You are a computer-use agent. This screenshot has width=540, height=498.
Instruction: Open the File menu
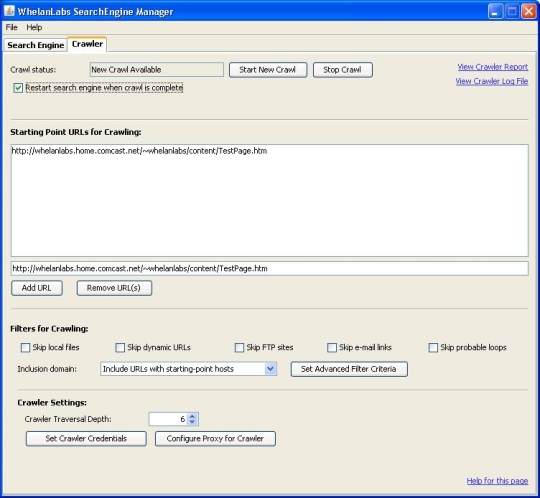[11, 27]
